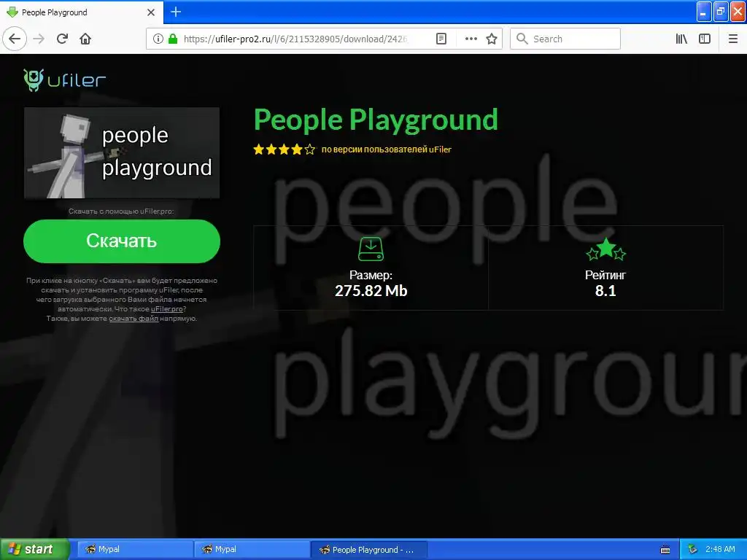747x560 pixels.
Task: Click the скачать файл direct link
Action: pos(133,319)
